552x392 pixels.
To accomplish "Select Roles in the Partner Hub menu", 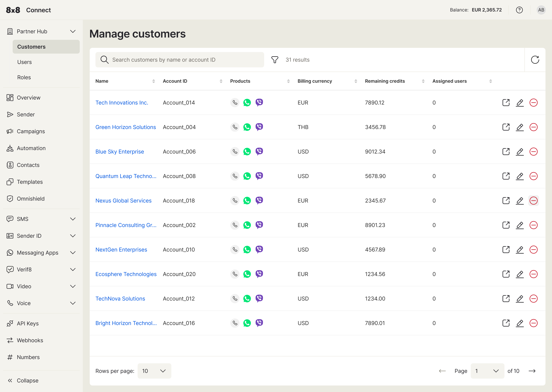I will pos(24,77).
